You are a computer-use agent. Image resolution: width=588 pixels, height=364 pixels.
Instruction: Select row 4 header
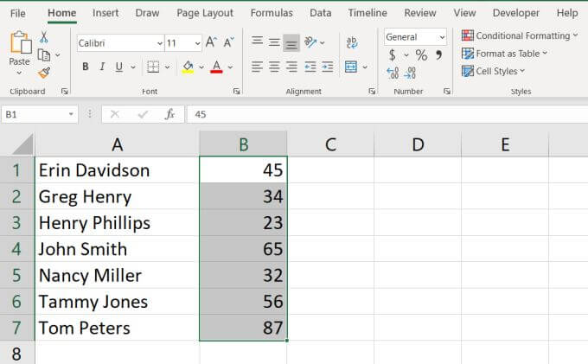[16, 249]
